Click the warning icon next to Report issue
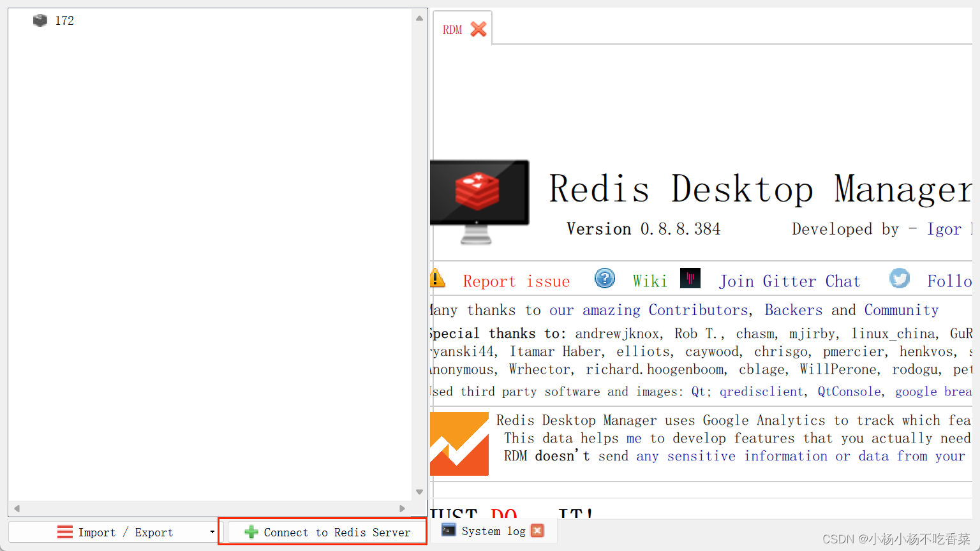The height and width of the screenshot is (551, 980). (437, 279)
